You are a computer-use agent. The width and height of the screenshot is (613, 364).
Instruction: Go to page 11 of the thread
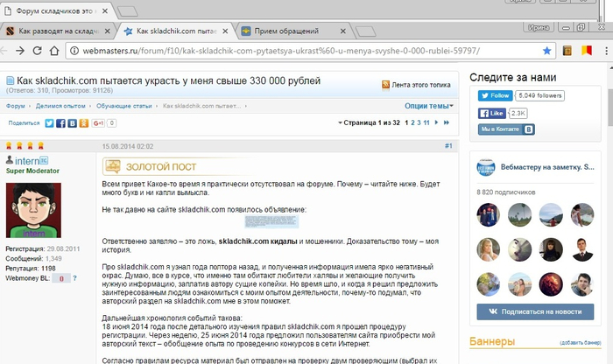[x=426, y=122]
